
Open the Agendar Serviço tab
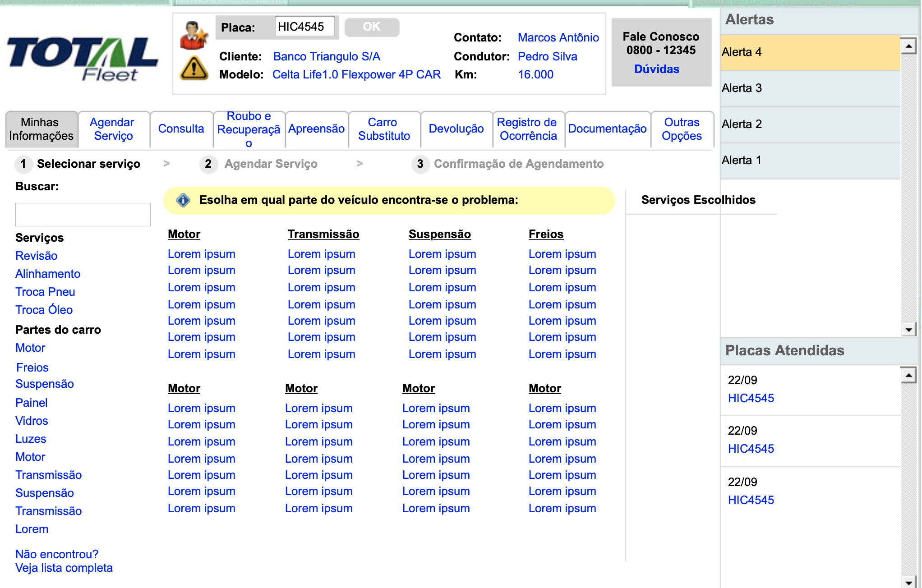pos(113,129)
